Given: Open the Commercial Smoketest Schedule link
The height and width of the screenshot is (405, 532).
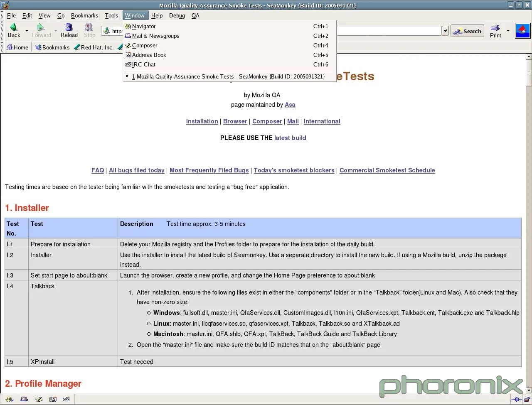Looking at the screenshot, I should click(387, 170).
